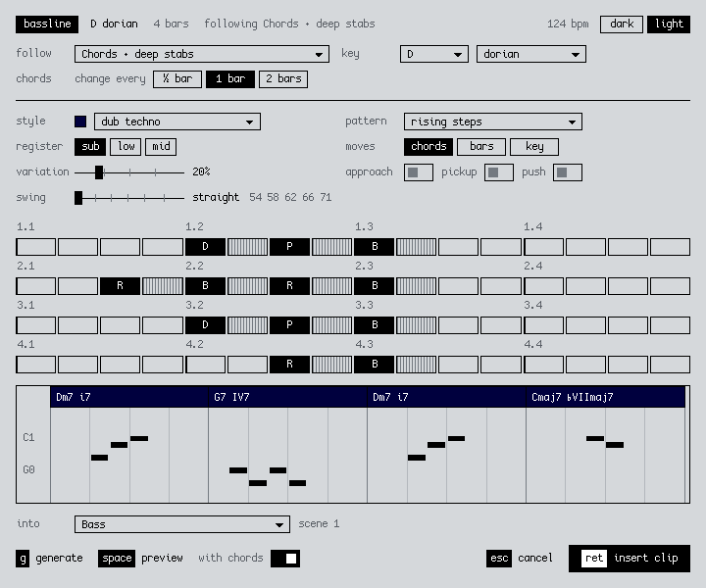The image size is (706, 588).
Task: Activate the first empty step under 1.4
Action: point(543,247)
